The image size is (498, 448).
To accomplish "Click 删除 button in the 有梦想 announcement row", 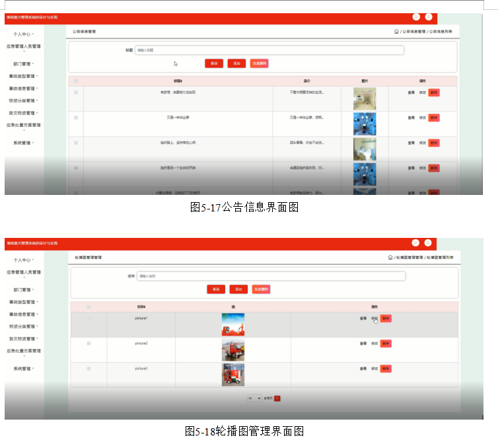I will (x=434, y=93).
